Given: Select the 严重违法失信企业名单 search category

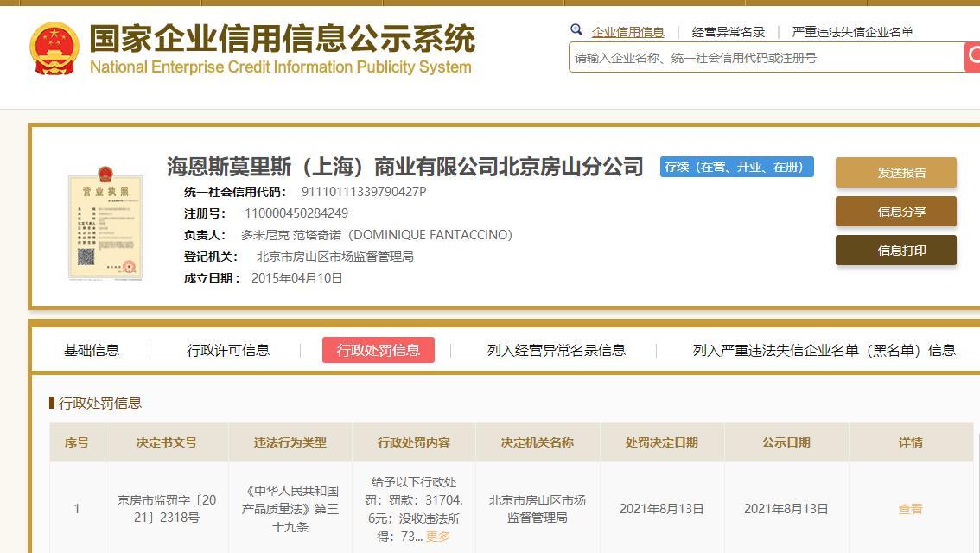Looking at the screenshot, I should point(852,32).
